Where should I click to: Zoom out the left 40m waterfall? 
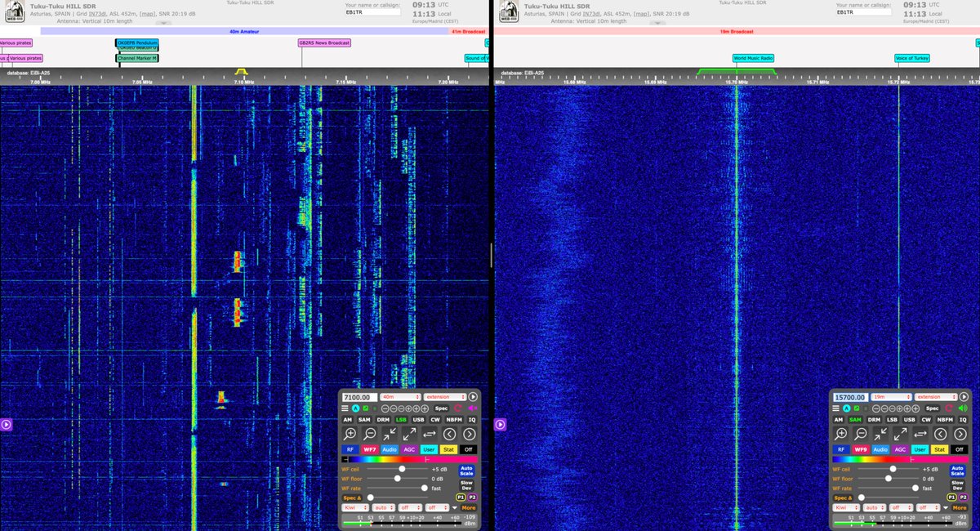point(370,434)
